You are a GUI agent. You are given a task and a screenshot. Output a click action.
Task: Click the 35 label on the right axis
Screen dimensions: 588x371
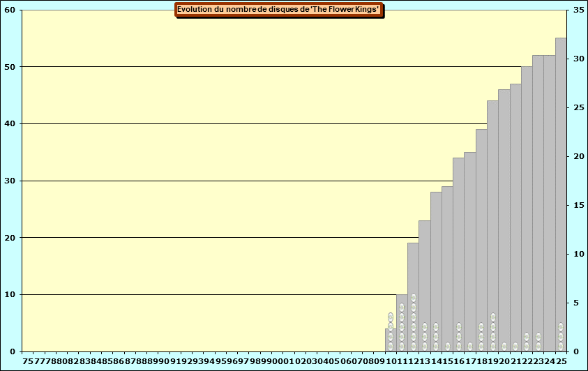tap(579, 10)
